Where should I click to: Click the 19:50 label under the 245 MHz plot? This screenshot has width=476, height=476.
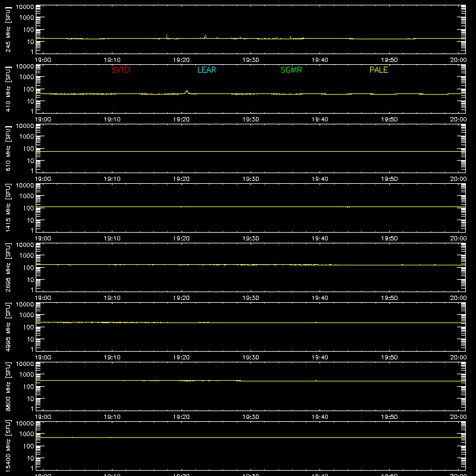[x=389, y=60]
